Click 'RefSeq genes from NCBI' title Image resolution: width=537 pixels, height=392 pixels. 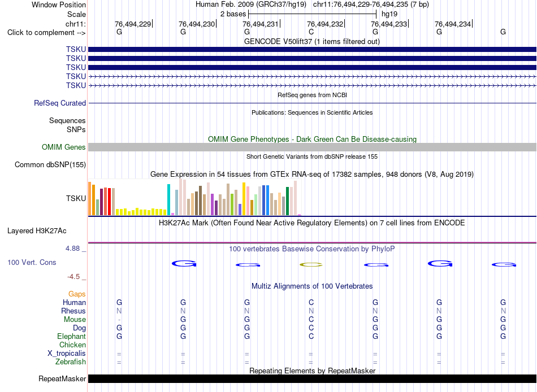[x=312, y=95]
